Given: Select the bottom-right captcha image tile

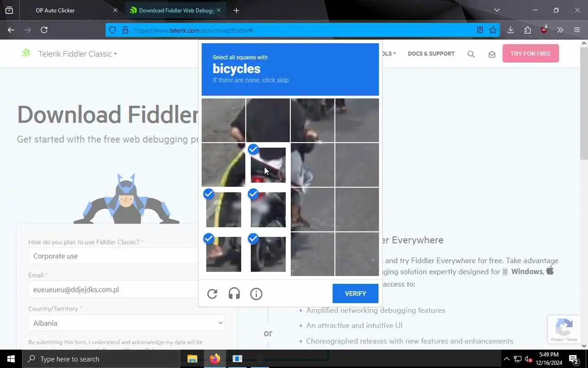Looking at the screenshot, I should pos(357,254).
